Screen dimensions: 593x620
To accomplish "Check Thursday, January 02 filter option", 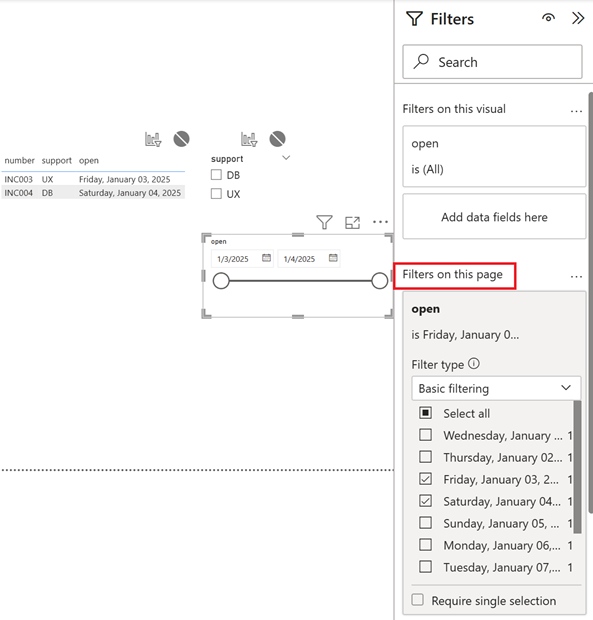I will (425, 457).
